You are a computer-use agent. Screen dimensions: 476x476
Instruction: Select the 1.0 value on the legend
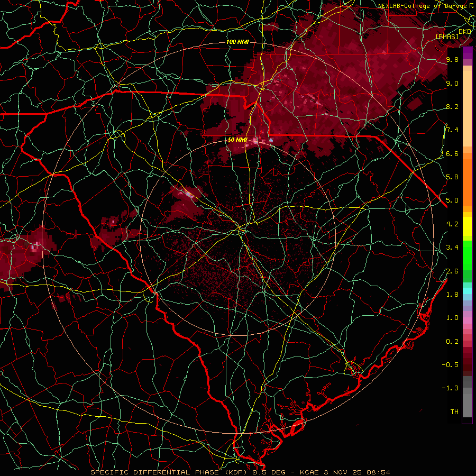tap(452, 317)
